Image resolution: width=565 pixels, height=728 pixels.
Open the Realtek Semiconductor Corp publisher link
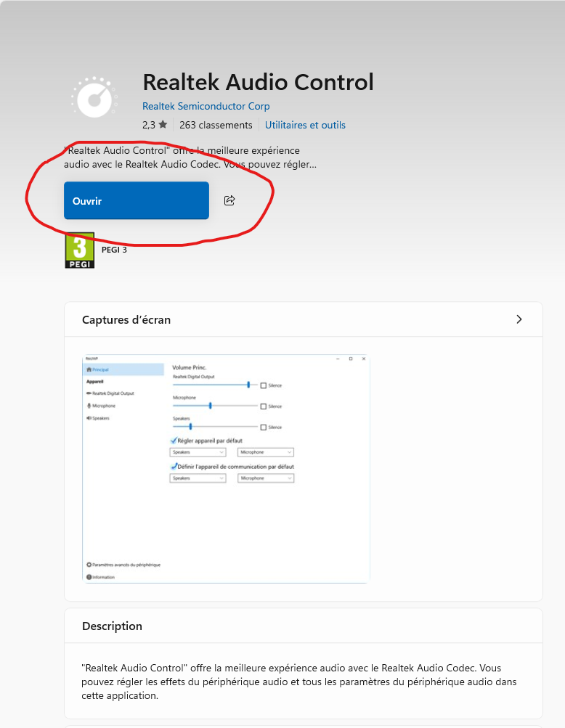click(x=206, y=106)
